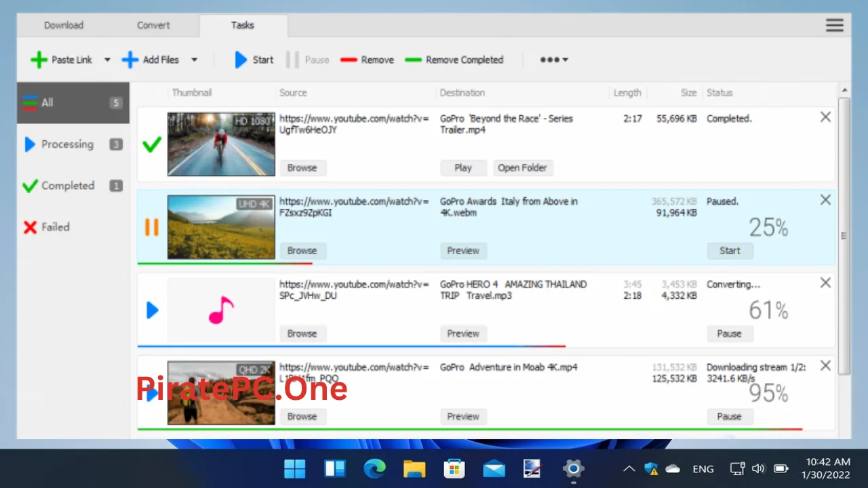The height and width of the screenshot is (488, 868).
Task: Sort by the Size column header
Action: point(688,93)
